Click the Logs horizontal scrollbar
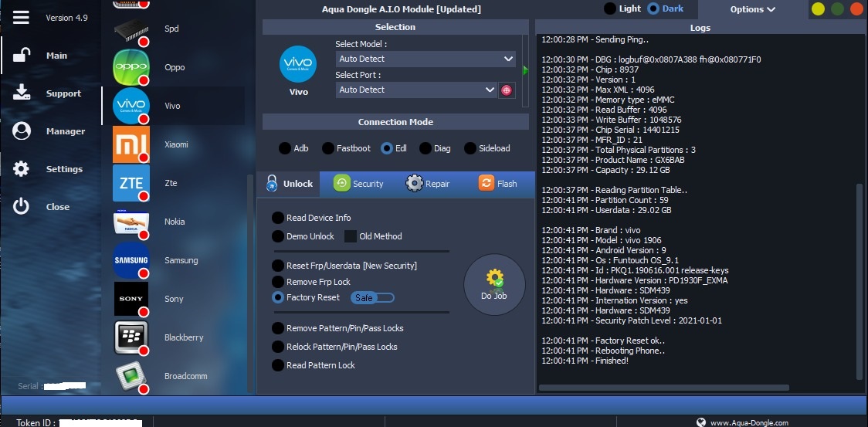 pos(663,388)
